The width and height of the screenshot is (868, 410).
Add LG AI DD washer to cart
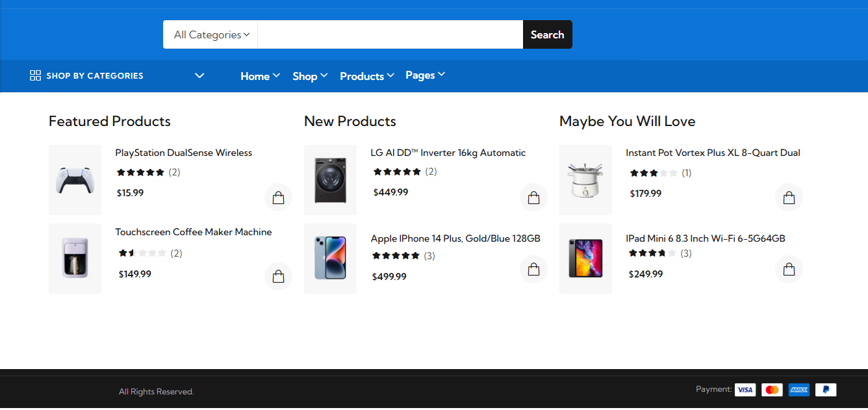(533, 198)
